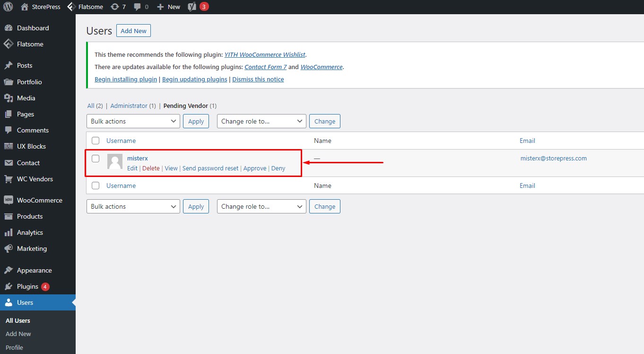This screenshot has width=644, height=354.
Task: Send password reset to misterx
Action: click(210, 168)
